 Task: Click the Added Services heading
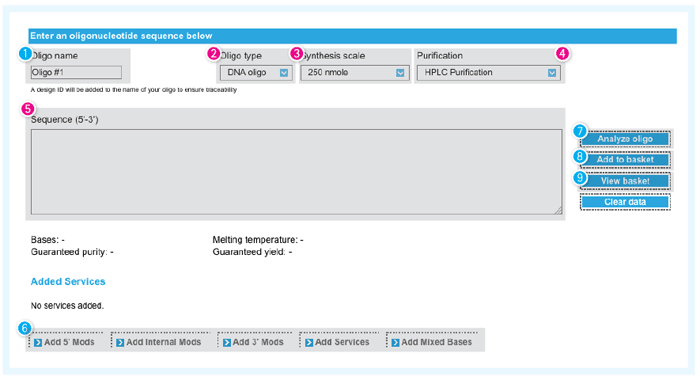68,281
